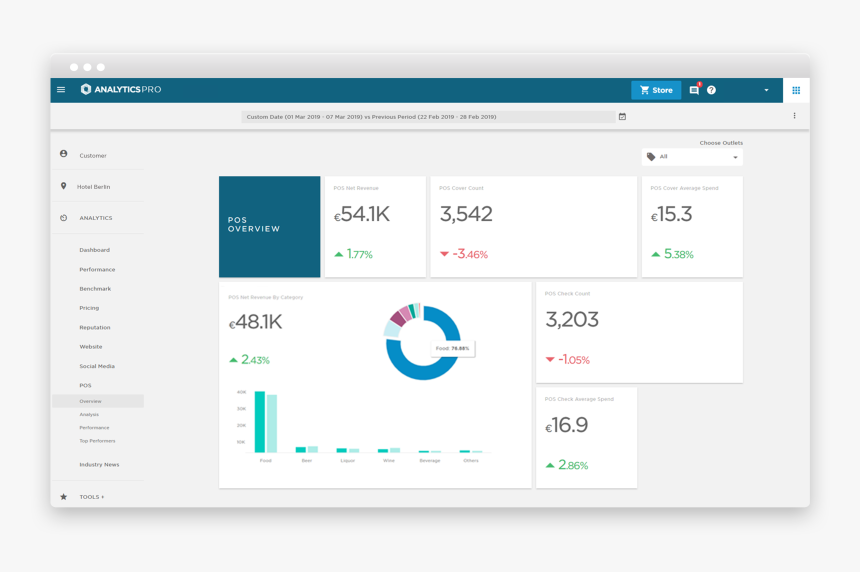Open the messages notification icon

pyautogui.click(x=694, y=90)
